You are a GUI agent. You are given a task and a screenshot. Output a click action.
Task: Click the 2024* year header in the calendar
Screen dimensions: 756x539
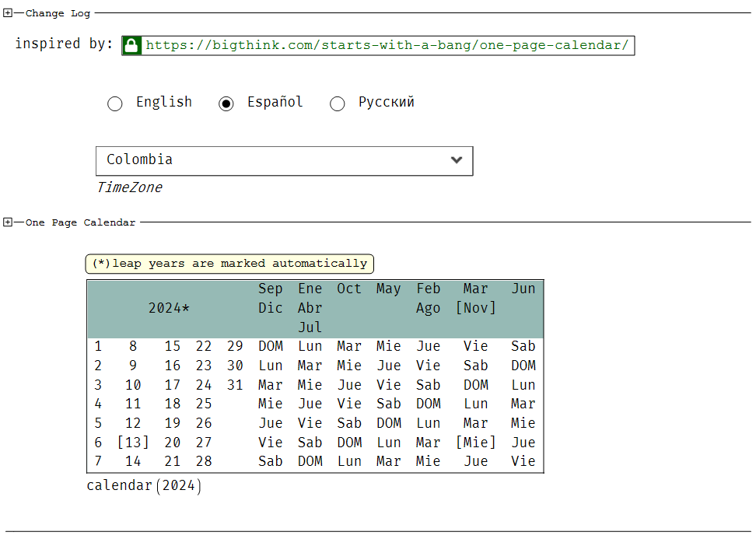coord(168,308)
